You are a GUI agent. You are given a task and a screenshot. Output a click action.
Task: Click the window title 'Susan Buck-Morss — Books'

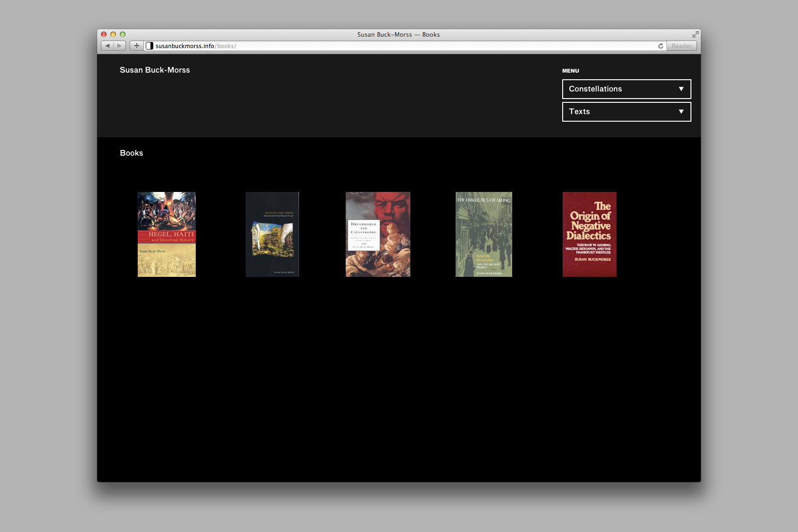click(x=399, y=34)
